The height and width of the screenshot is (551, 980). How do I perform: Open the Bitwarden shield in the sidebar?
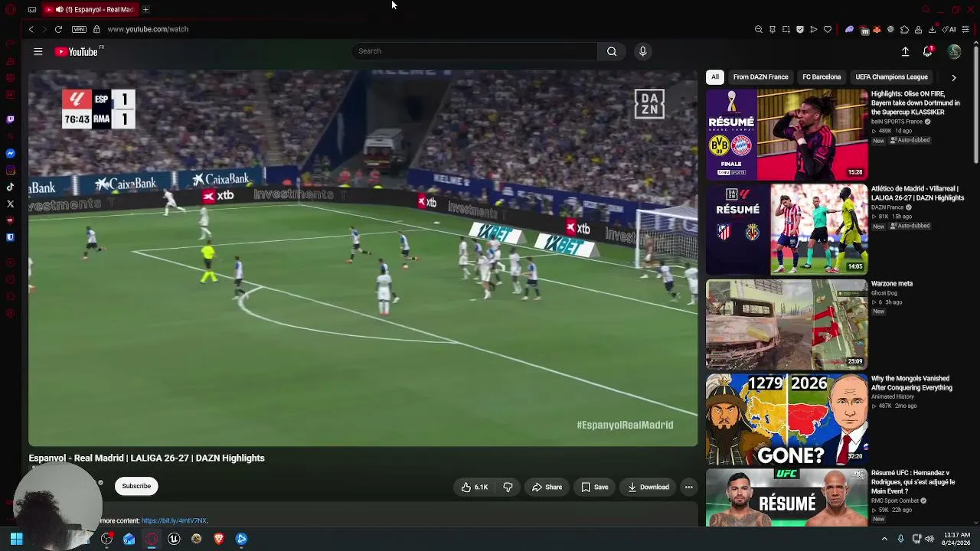[11, 237]
